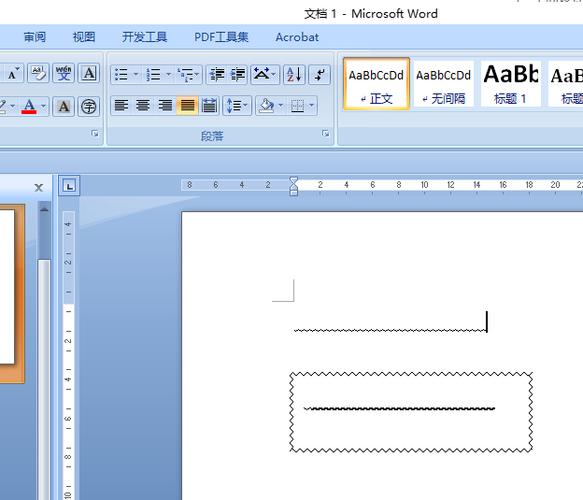Center the paragraph text

click(143, 106)
